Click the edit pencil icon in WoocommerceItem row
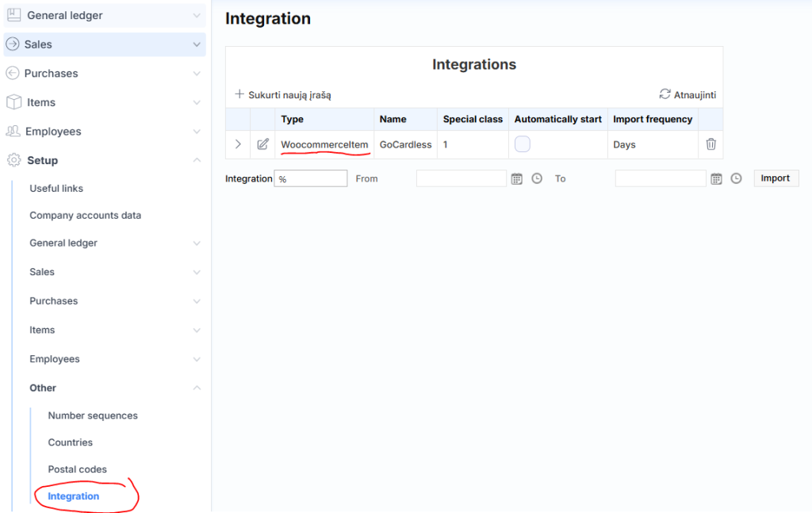The height and width of the screenshot is (513, 812). [262, 144]
